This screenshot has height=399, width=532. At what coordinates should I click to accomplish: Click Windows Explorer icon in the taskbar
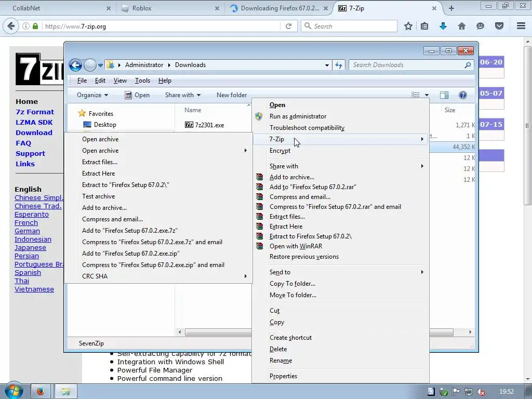pos(66,392)
